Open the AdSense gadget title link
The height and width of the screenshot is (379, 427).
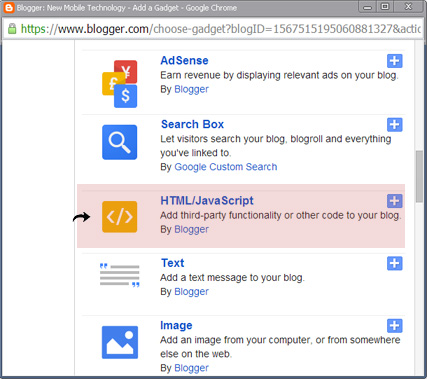point(184,61)
